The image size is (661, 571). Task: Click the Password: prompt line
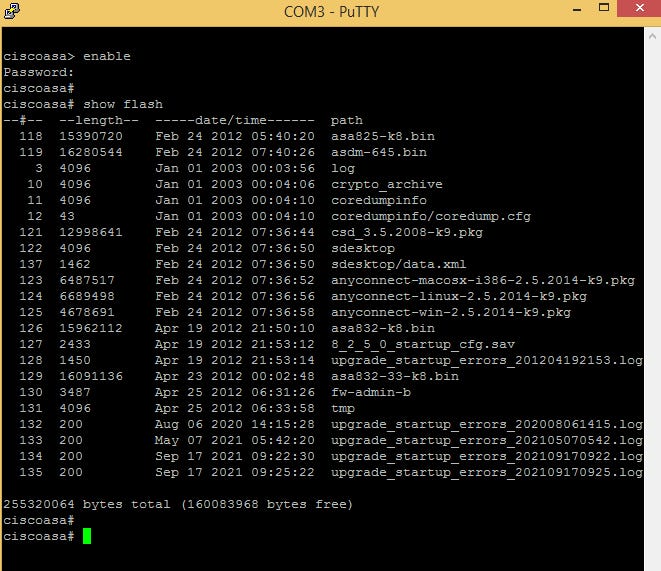39,72
